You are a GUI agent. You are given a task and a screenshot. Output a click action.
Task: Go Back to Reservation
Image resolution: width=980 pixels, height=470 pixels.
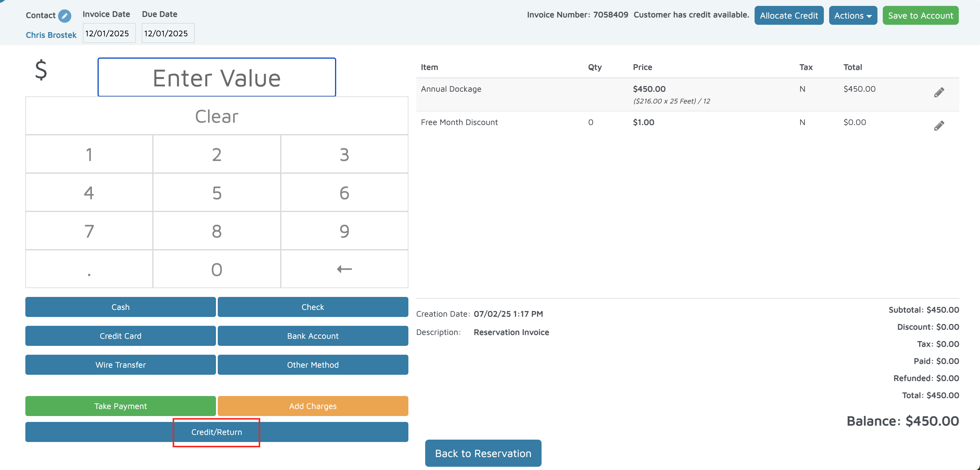[483, 453]
